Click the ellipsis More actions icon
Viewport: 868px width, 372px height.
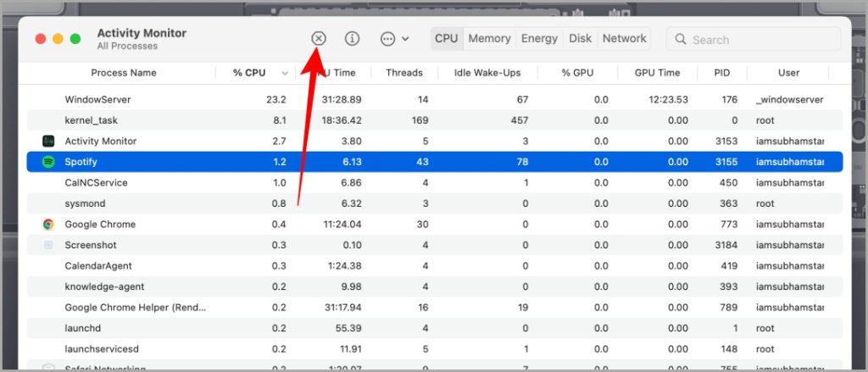click(x=388, y=39)
